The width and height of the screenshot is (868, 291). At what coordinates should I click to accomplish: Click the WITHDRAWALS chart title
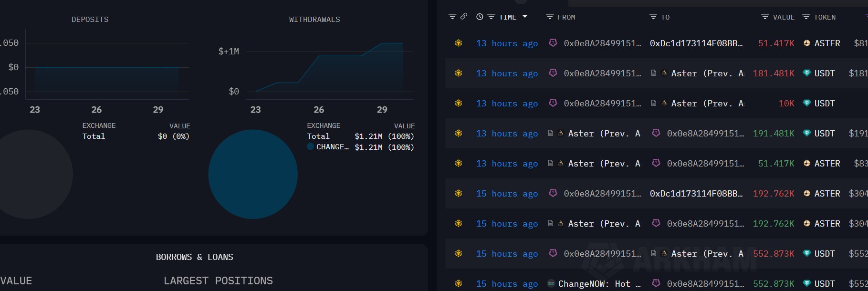pyautogui.click(x=314, y=20)
